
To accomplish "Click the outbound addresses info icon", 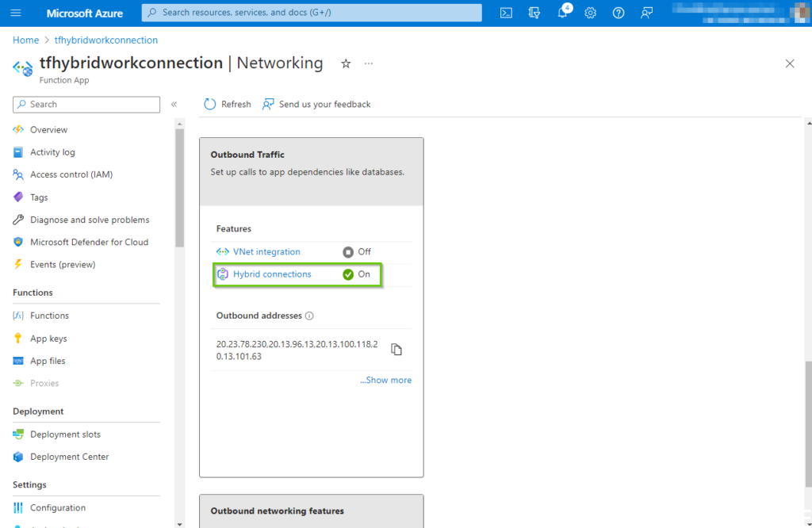I will coord(309,316).
